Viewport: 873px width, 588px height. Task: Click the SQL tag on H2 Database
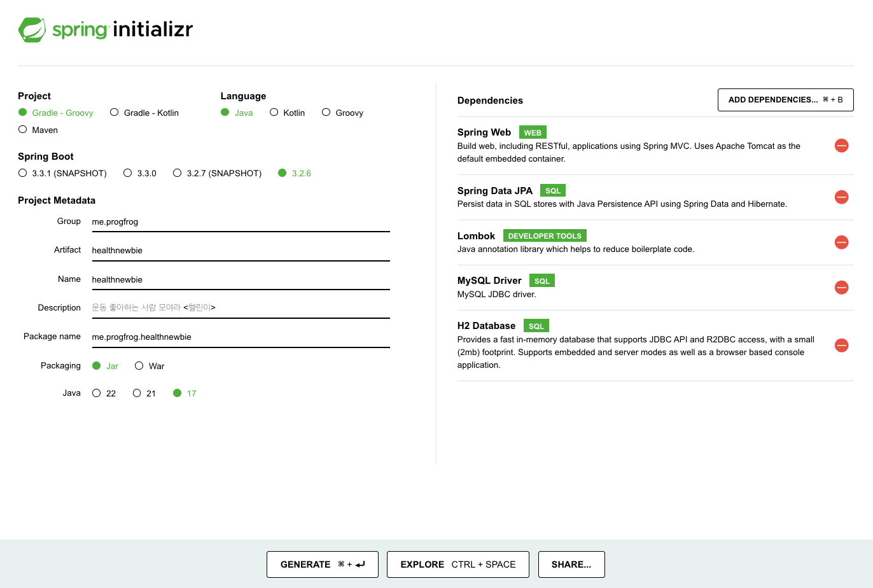point(536,326)
